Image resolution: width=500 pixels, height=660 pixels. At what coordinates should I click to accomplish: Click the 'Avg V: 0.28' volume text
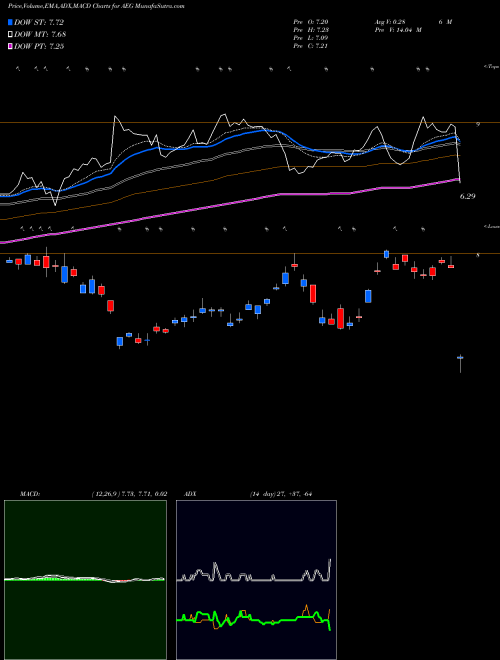coord(390,22)
